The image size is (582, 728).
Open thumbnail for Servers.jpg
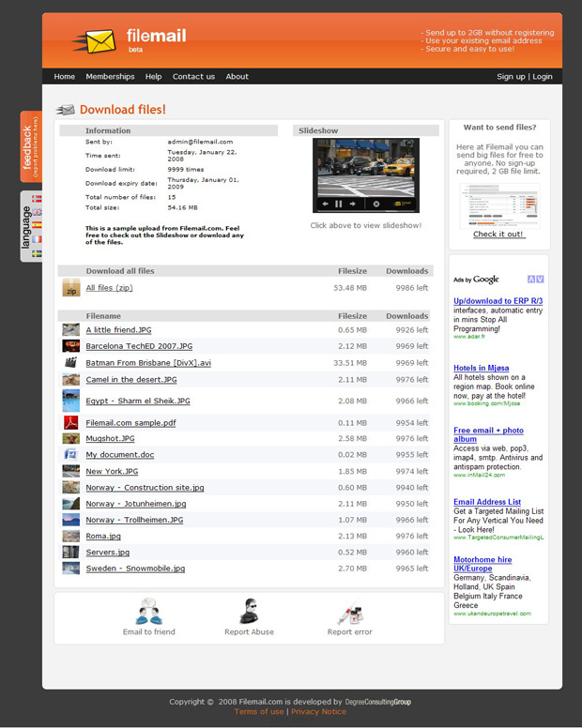click(x=71, y=552)
